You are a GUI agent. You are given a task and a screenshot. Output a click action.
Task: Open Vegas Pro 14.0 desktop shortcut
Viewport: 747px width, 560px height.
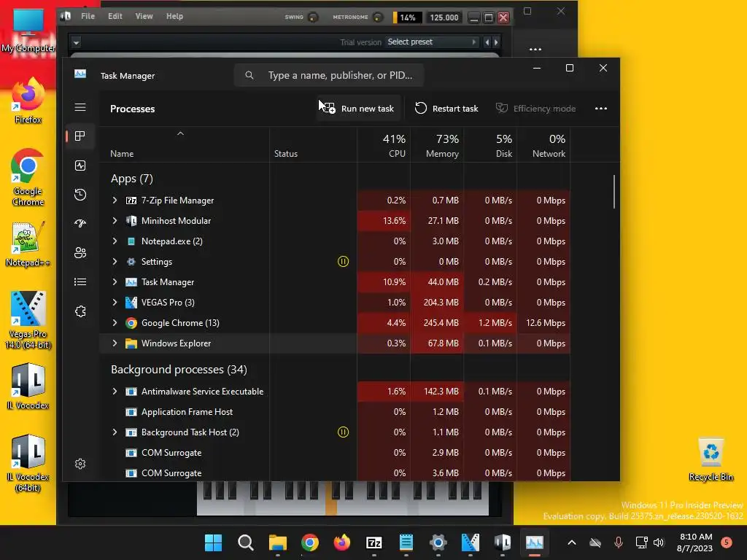[x=28, y=320]
